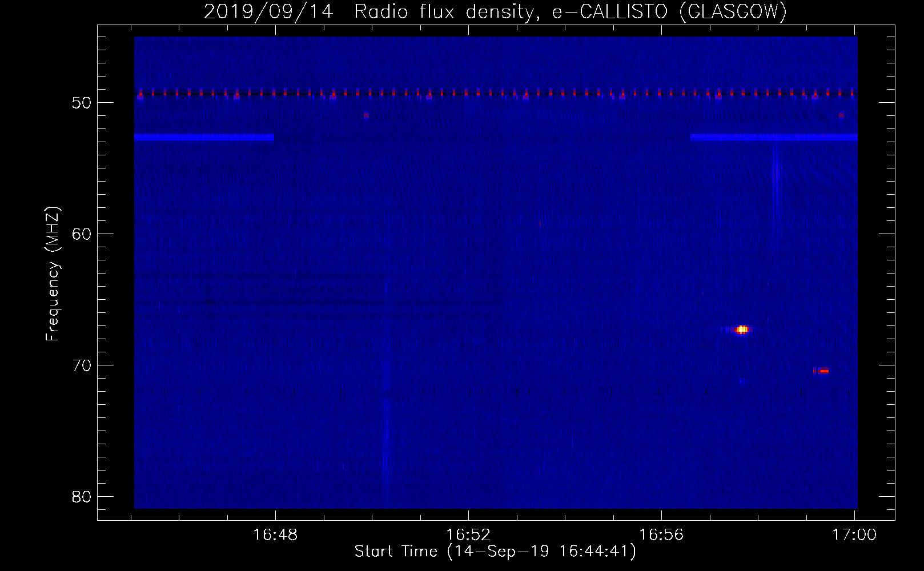The image size is (924, 571).
Task: Click the '70' frequency tick label
Action: pyautogui.click(x=82, y=365)
